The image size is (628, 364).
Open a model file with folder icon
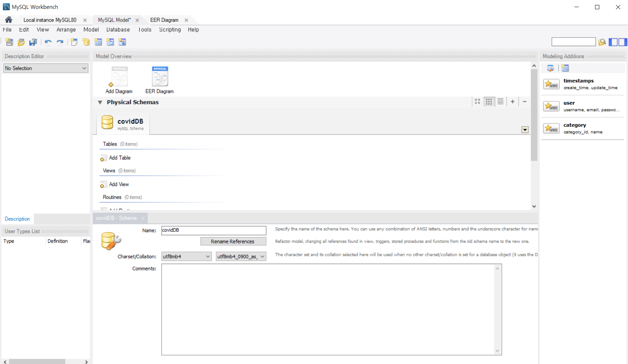[x=21, y=42]
